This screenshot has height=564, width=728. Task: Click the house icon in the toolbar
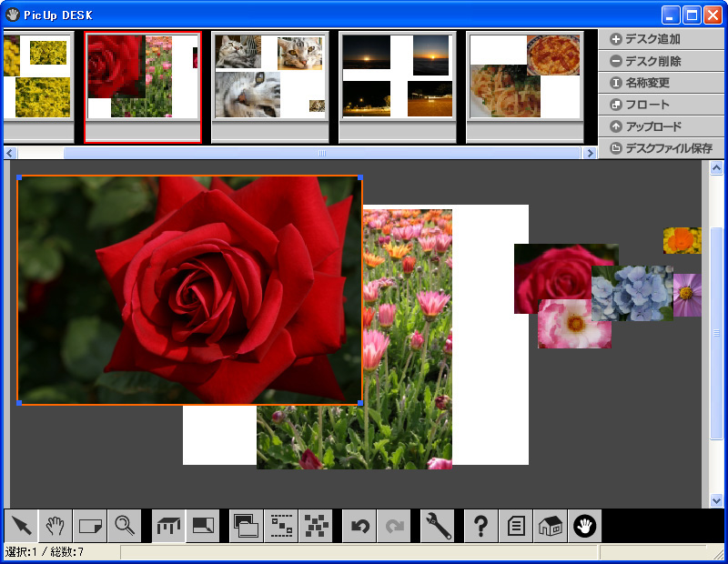pyautogui.click(x=551, y=526)
